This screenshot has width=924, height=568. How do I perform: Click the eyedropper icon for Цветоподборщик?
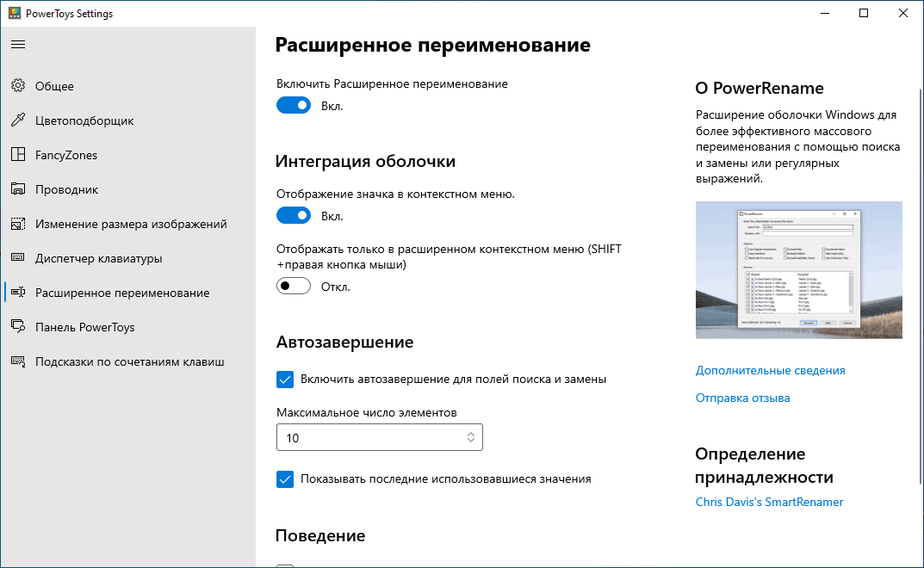(x=18, y=120)
